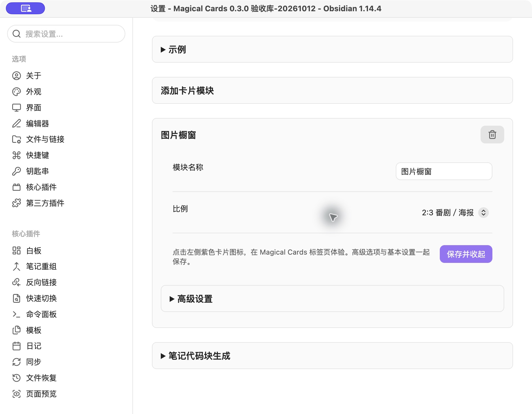Click the purple screen-share icon in title bar
The height and width of the screenshot is (414, 532).
[25, 8]
